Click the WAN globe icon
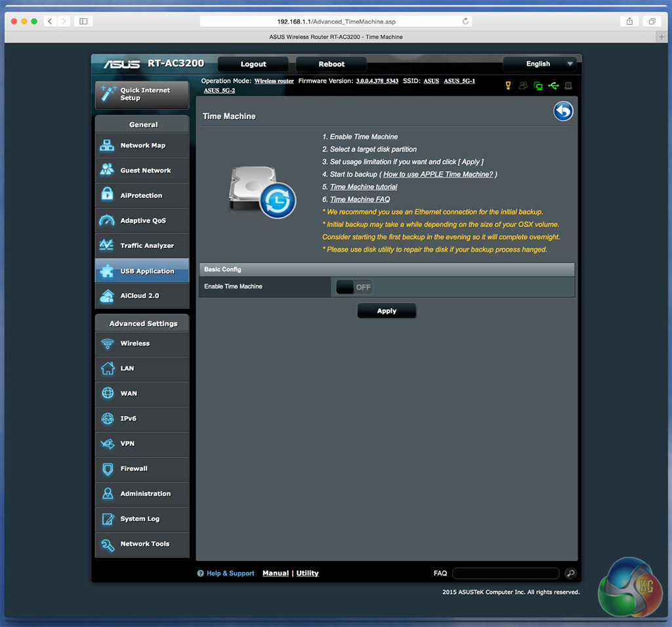Viewport: 672px width, 627px height. point(108,393)
